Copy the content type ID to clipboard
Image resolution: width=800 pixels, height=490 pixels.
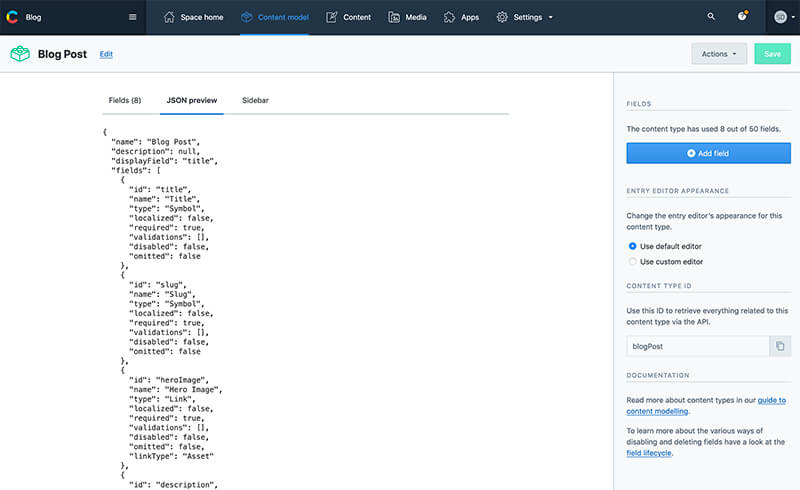click(780, 346)
